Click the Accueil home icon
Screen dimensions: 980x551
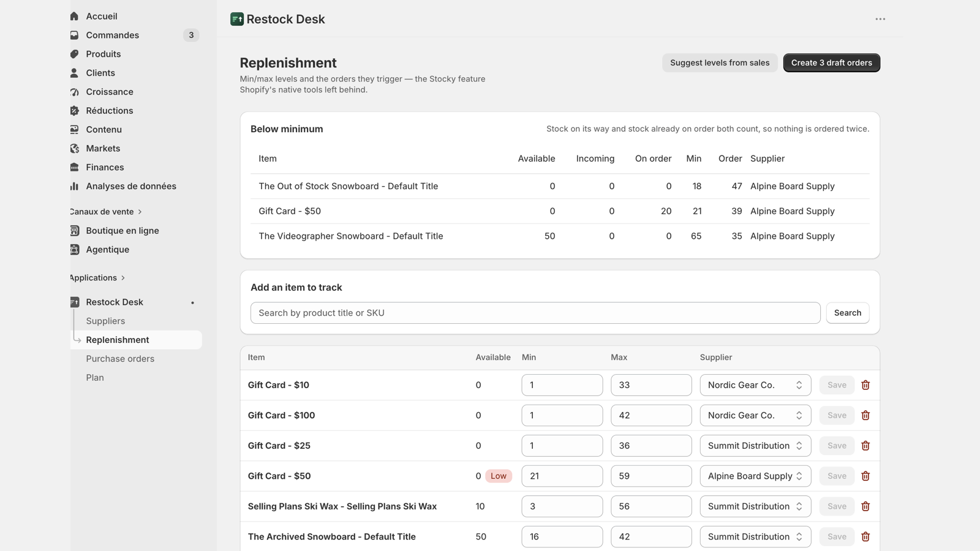click(74, 17)
